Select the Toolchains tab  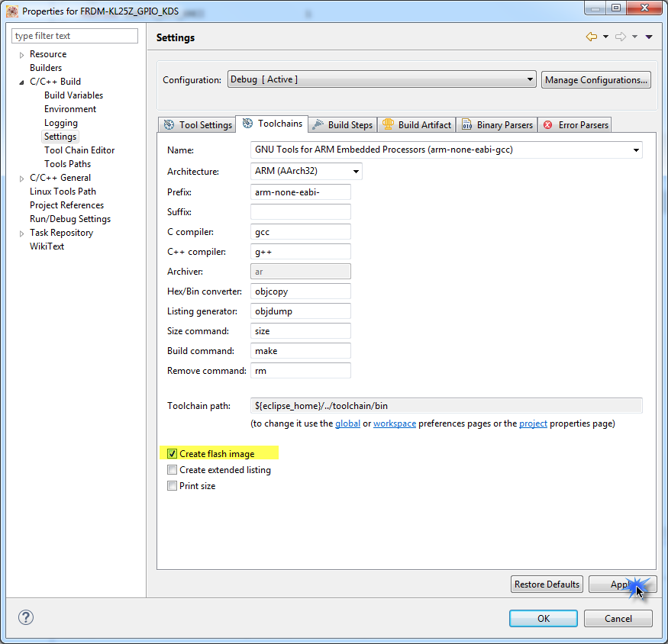pyautogui.click(x=272, y=124)
